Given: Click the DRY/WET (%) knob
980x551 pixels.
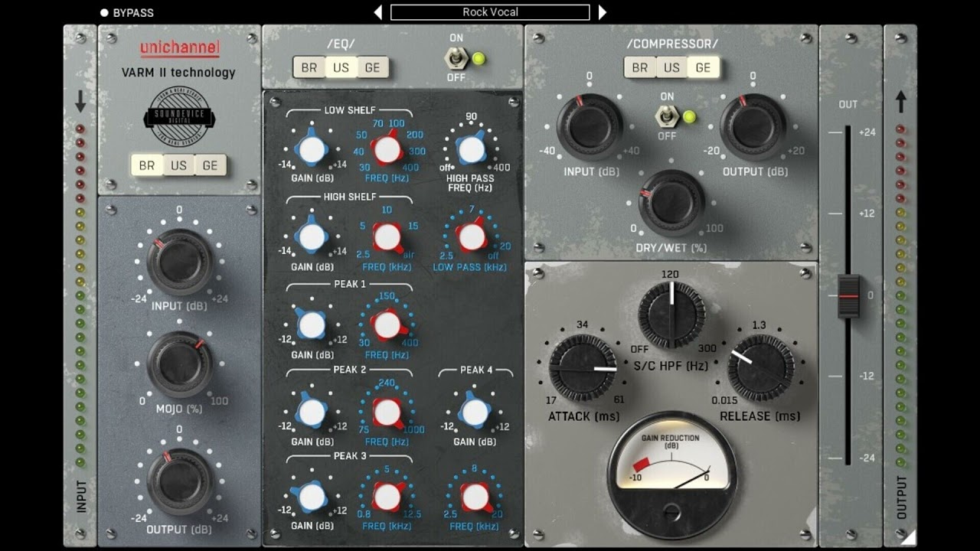Looking at the screenshot, I should point(671,203).
